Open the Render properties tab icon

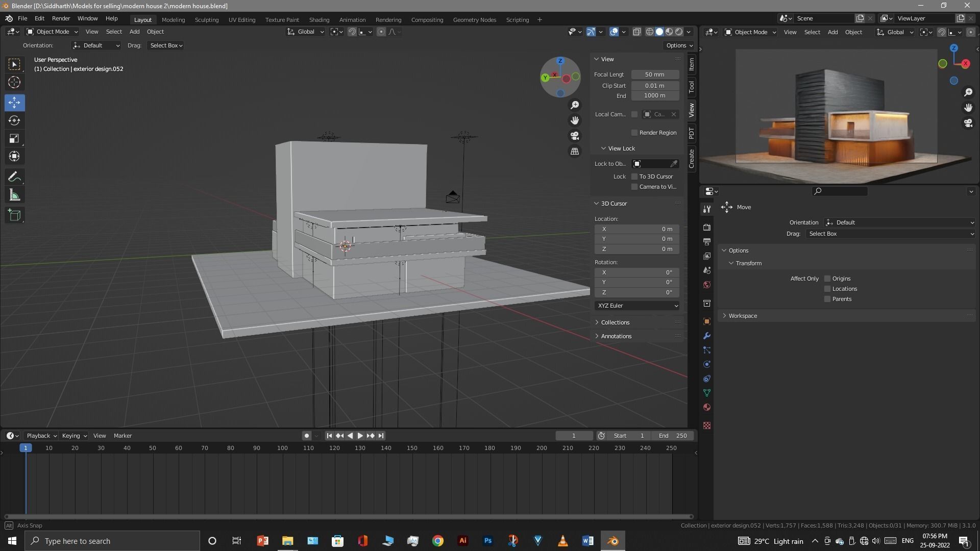point(707,227)
